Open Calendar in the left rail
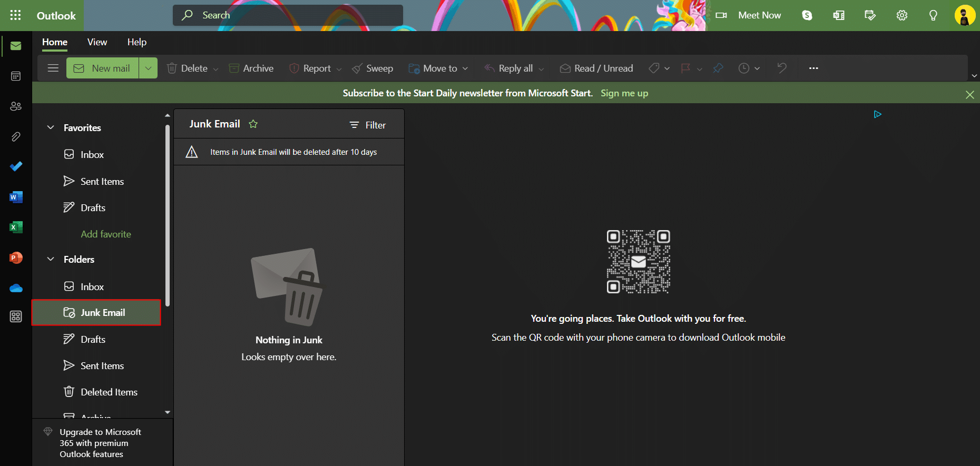The width and height of the screenshot is (980, 466). click(x=16, y=76)
